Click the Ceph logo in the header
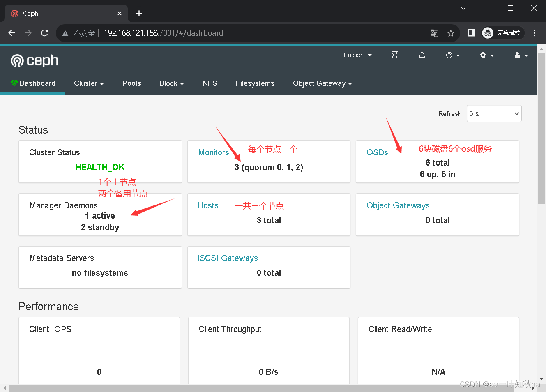This screenshot has height=392, width=546. 35,61
